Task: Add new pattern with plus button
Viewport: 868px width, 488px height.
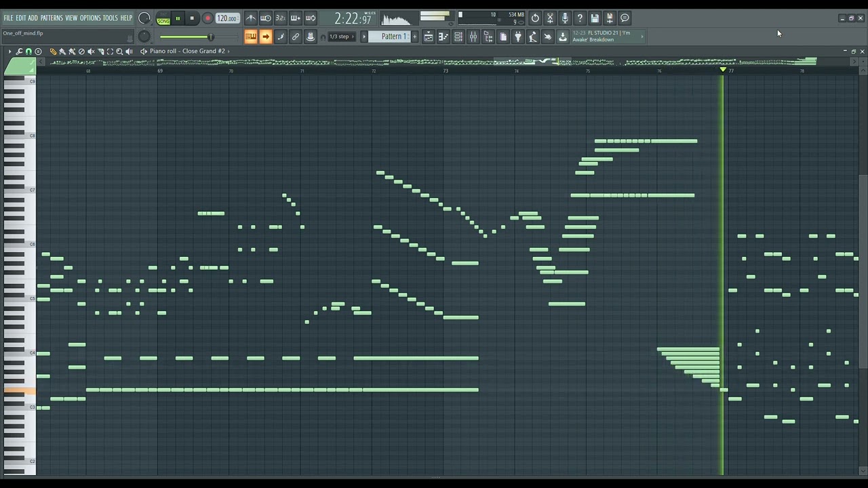Action: 415,37
